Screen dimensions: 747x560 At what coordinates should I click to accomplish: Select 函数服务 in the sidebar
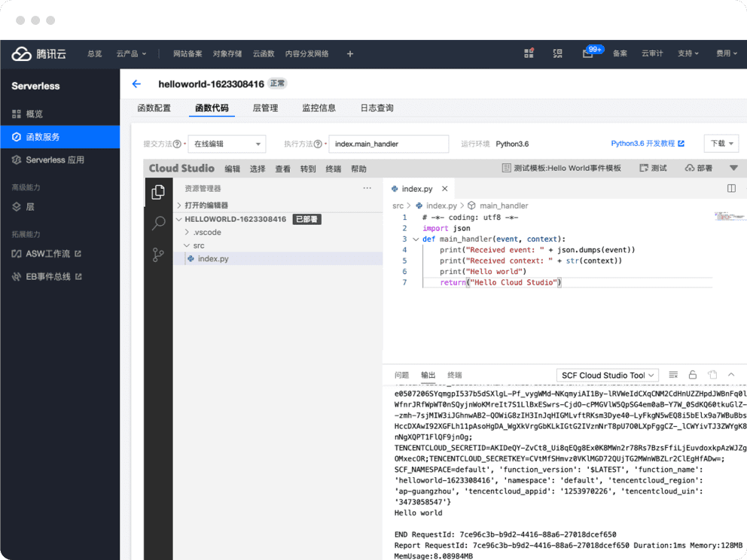(x=60, y=137)
